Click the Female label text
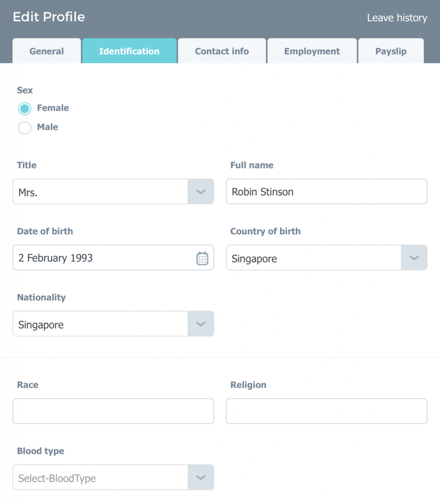The width and height of the screenshot is (440, 504). (x=53, y=108)
